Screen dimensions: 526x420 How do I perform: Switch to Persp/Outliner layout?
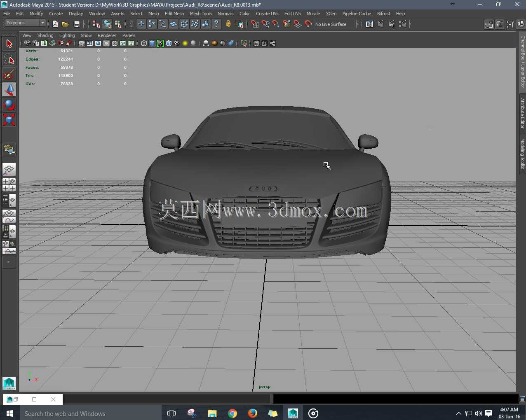[x=9, y=201]
